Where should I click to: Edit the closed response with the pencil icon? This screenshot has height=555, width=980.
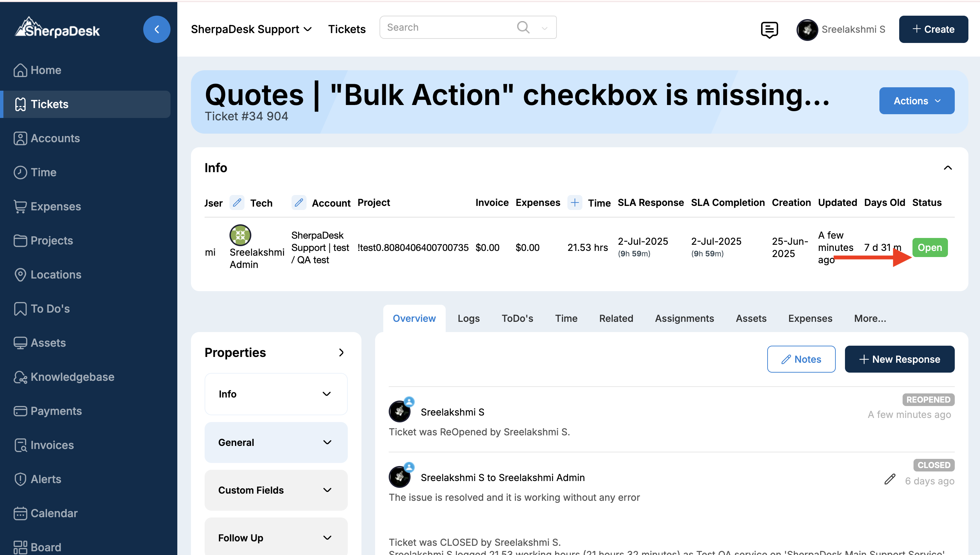(x=889, y=479)
